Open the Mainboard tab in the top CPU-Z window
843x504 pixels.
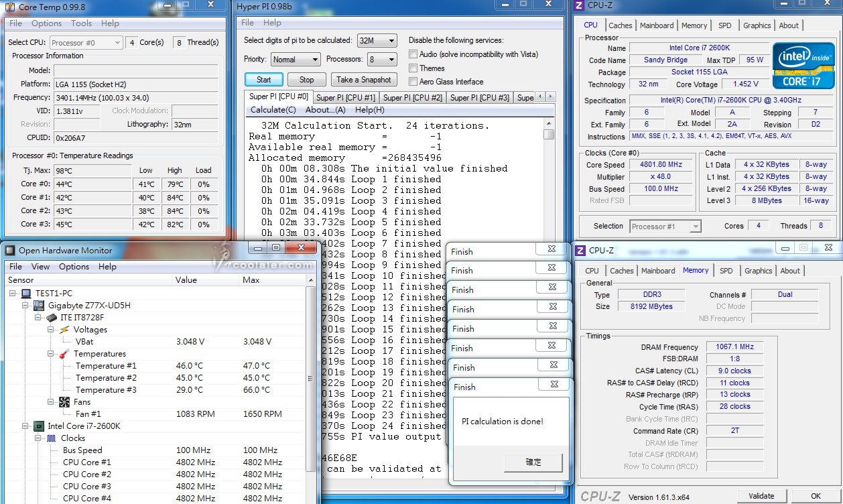657,25
